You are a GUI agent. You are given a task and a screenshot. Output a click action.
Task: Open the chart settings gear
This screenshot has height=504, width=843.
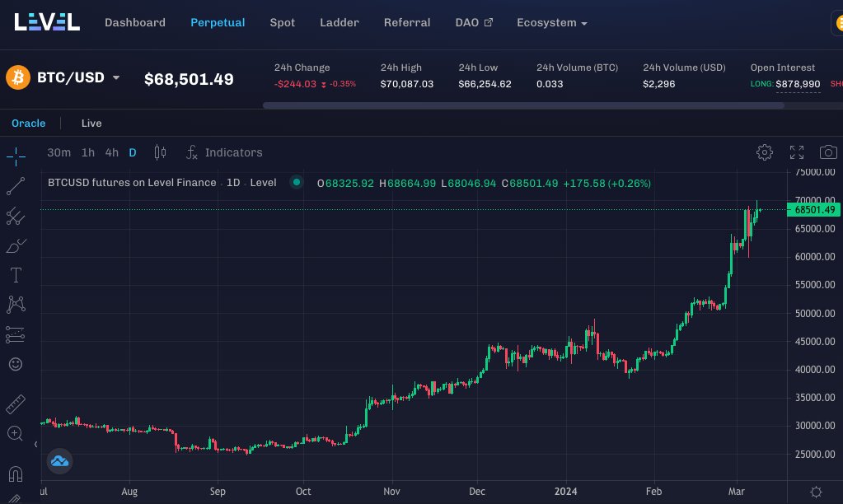click(x=764, y=152)
